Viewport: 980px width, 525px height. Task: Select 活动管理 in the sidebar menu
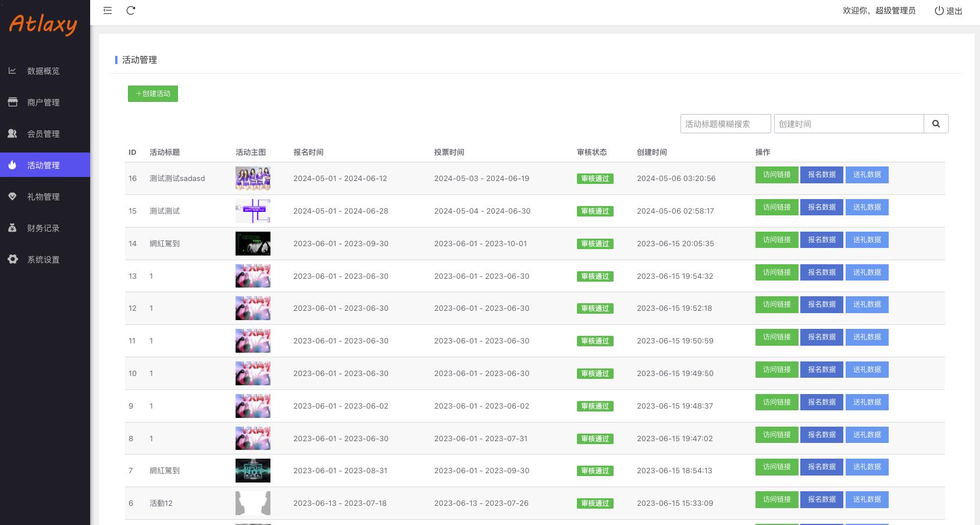coord(43,165)
